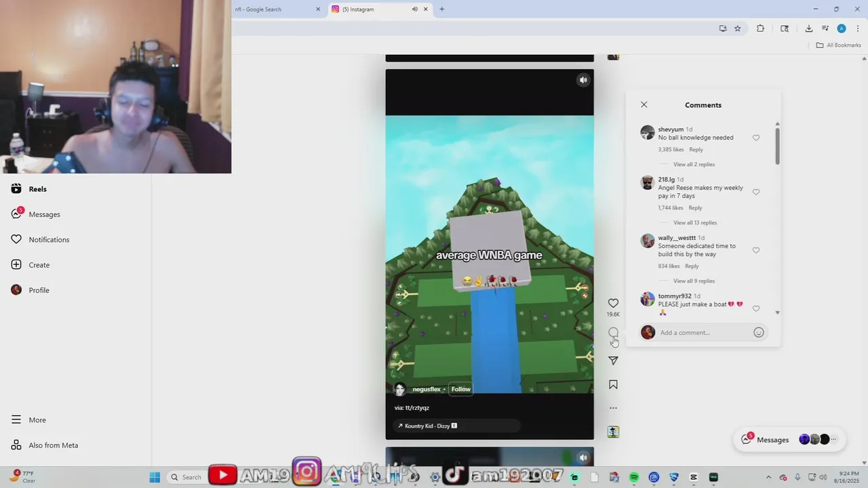Go to Profile in the sidebar
The width and height of the screenshot is (868, 488).
pyautogui.click(x=31, y=290)
